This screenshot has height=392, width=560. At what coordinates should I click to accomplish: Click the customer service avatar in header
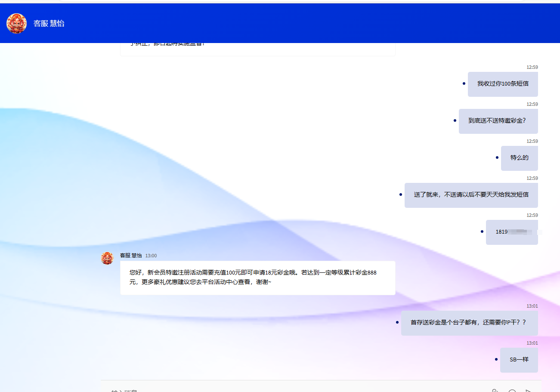pyautogui.click(x=17, y=23)
